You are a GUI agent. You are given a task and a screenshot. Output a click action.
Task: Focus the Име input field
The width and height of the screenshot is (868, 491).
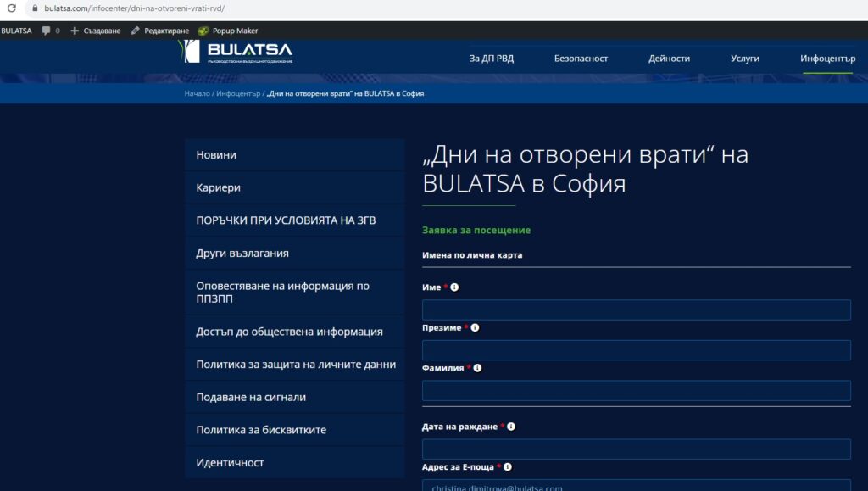[x=636, y=310]
